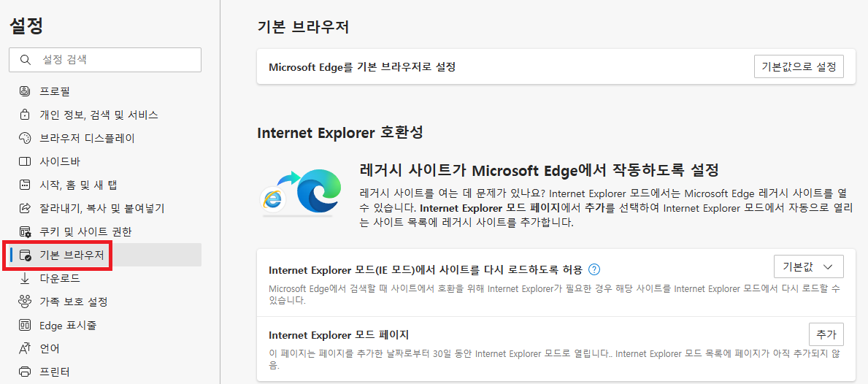Go to the 다운로드 settings page

[x=105, y=278]
